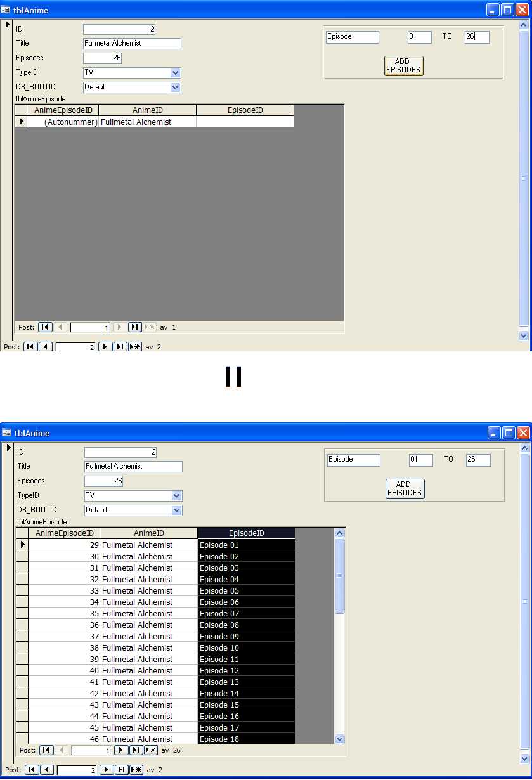532x780 pixels.
Task: Maximize the lower tblAnime window
Action: (509, 432)
